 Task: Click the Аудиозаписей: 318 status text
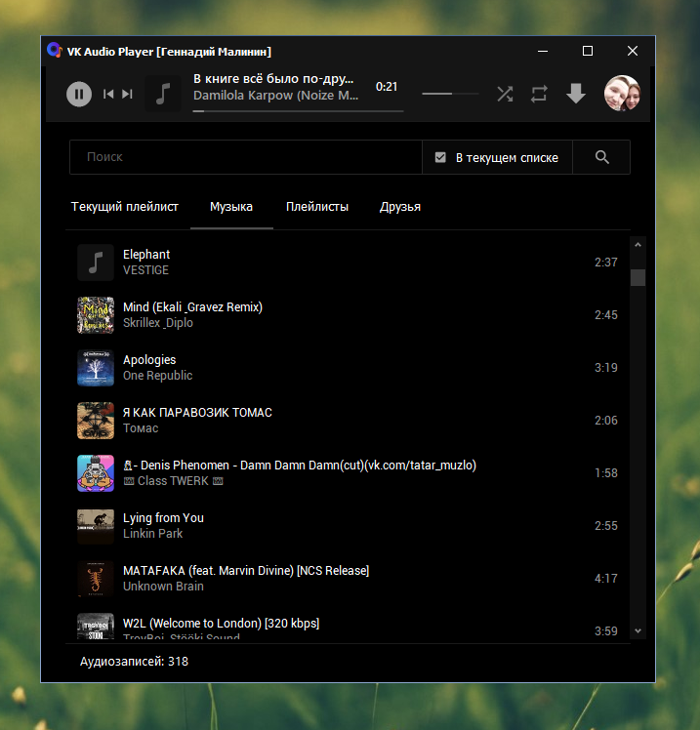click(x=134, y=661)
